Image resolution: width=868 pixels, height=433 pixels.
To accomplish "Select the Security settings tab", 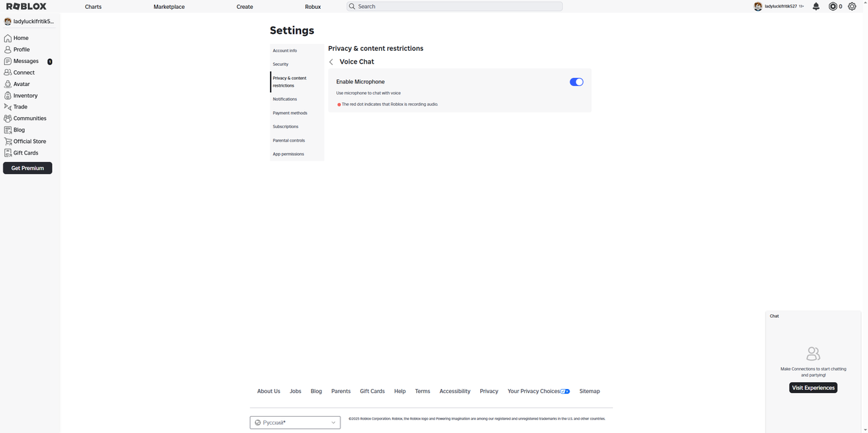I will click(297, 64).
